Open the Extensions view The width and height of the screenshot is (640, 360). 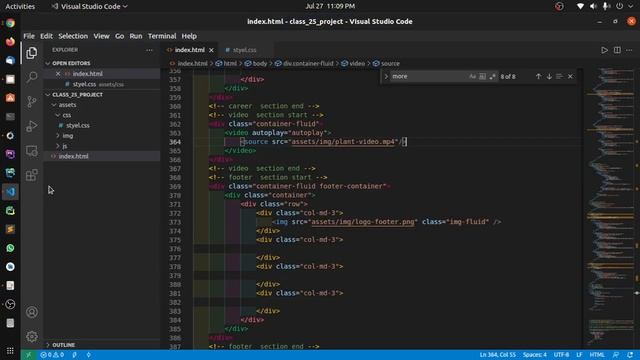32,175
